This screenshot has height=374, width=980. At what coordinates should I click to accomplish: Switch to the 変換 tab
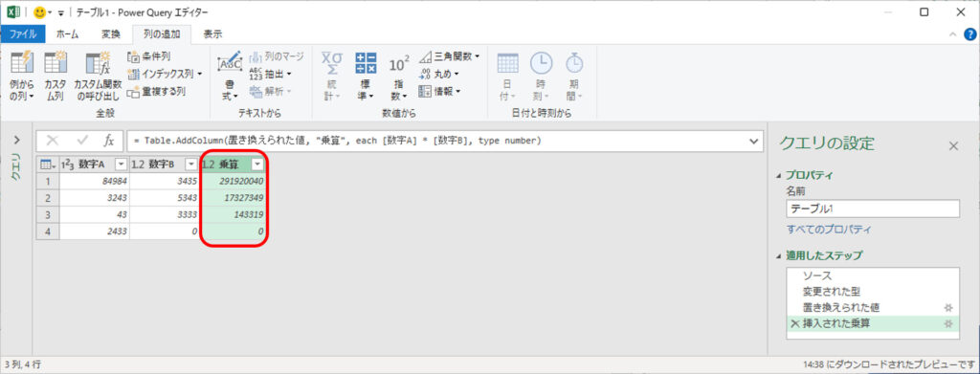tap(111, 34)
